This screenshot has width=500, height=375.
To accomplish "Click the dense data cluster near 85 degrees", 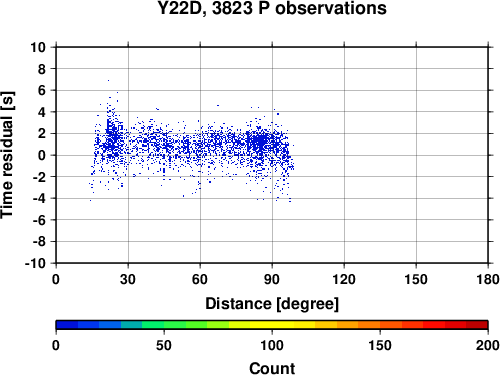I will pyautogui.click(x=260, y=143).
